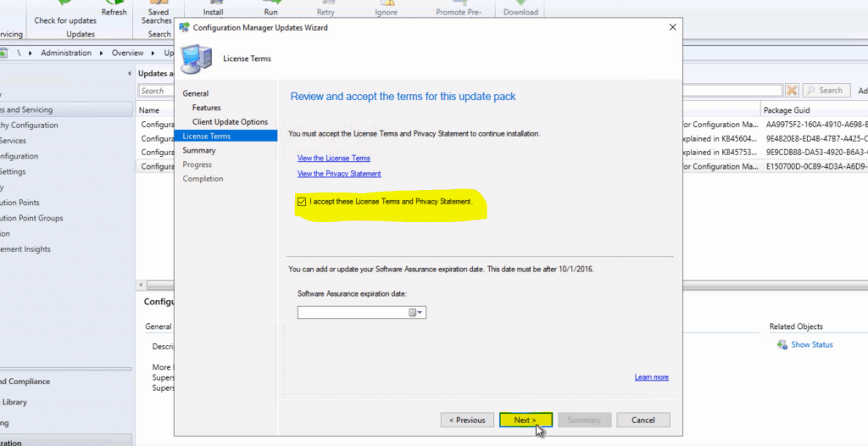The width and height of the screenshot is (868, 446).
Task: Collapse the console navigation pane arrow
Action: tap(130, 73)
